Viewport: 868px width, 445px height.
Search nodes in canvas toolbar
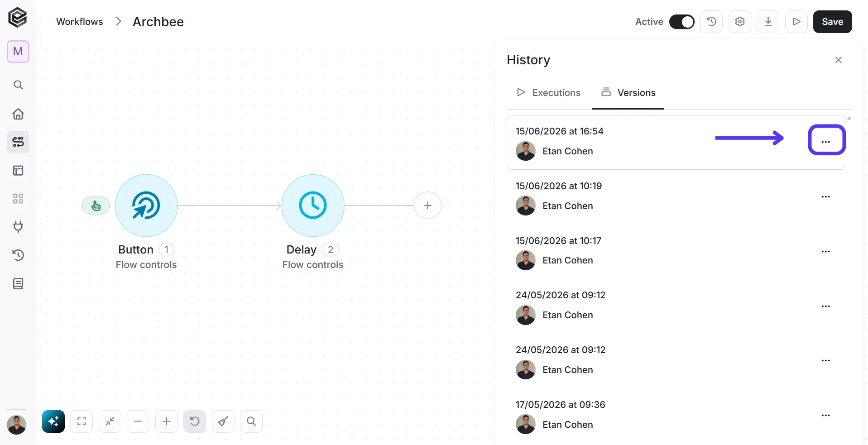251,421
